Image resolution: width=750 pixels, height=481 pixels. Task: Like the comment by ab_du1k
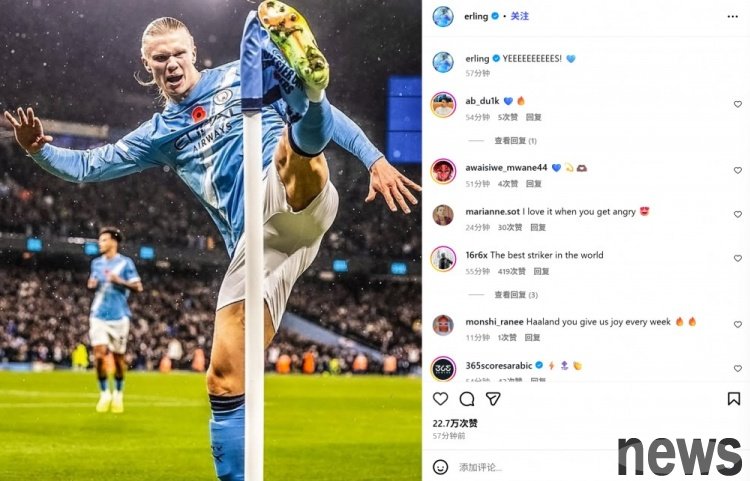[738, 104]
